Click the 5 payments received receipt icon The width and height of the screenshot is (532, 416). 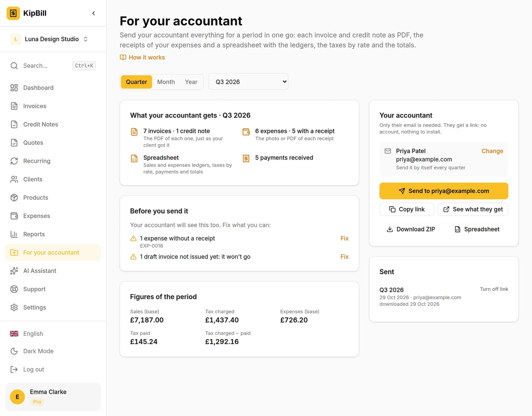point(246,158)
